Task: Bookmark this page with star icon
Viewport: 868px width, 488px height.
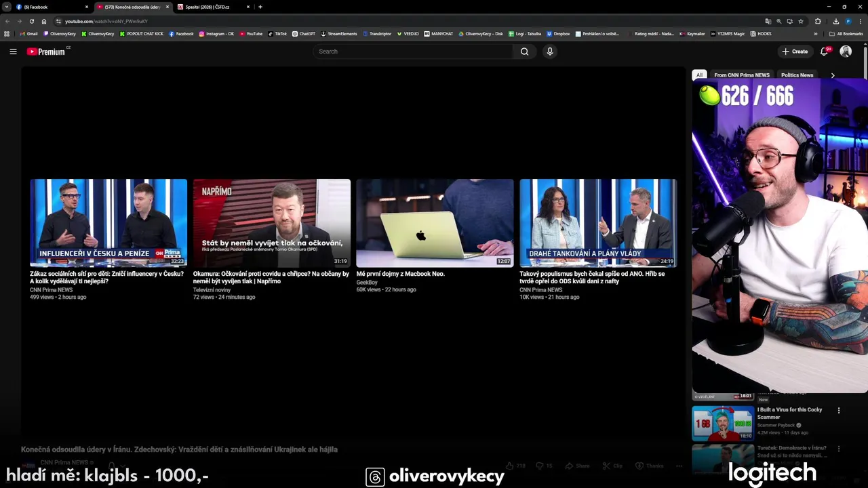Action: pyautogui.click(x=801, y=21)
